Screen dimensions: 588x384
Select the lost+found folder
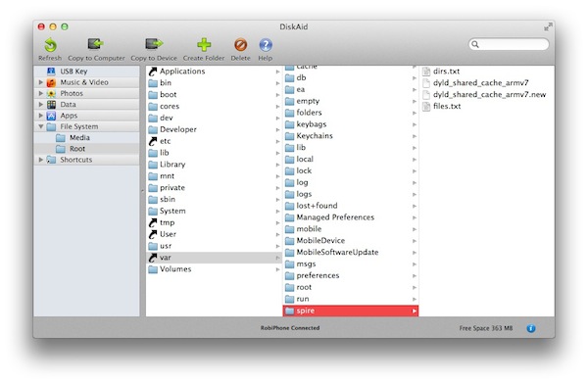(x=350, y=206)
